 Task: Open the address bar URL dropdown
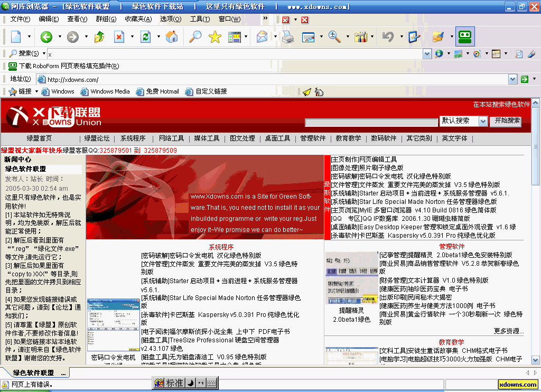(x=512, y=80)
